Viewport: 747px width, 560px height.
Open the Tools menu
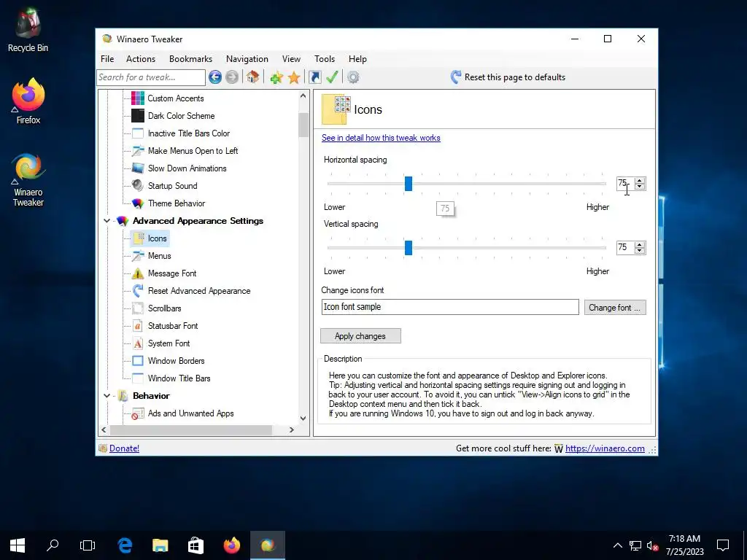point(325,59)
